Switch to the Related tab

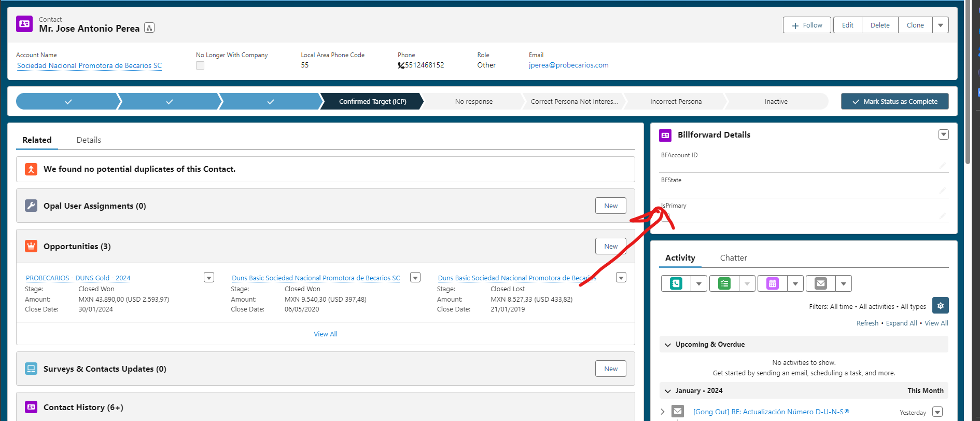click(37, 140)
